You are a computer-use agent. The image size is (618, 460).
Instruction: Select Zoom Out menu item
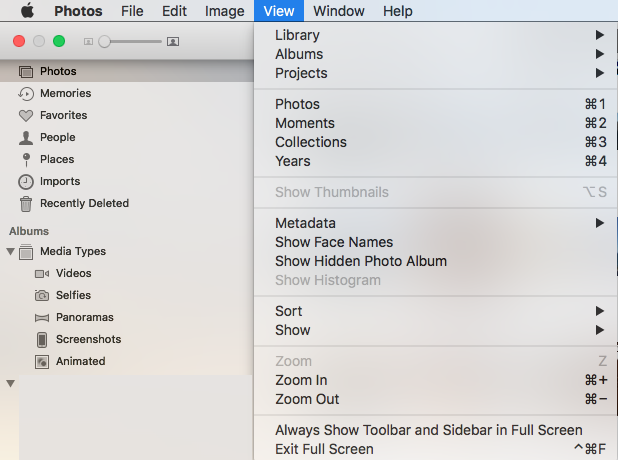(436, 399)
